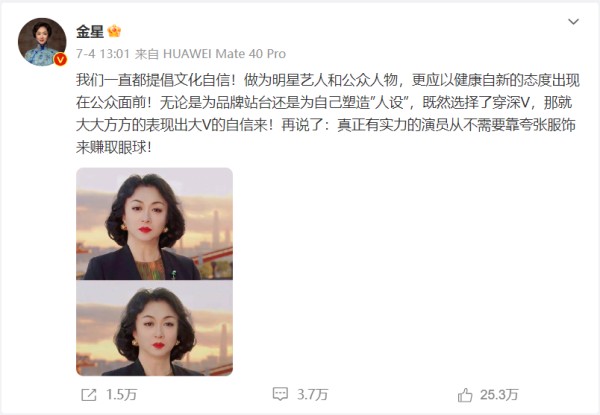Open comments via the speech bubble icon
The image size is (600, 415).
pyautogui.click(x=280, y=394)
